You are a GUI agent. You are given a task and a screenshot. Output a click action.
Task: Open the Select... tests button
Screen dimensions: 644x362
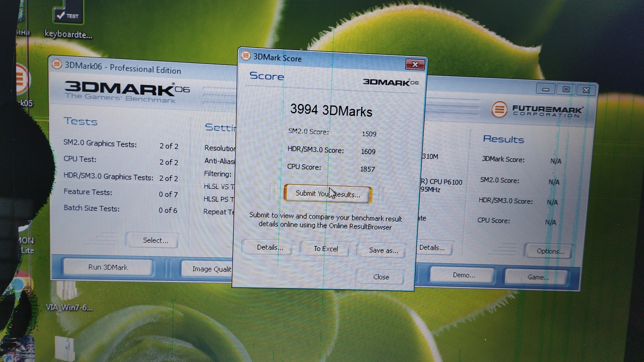155,240
